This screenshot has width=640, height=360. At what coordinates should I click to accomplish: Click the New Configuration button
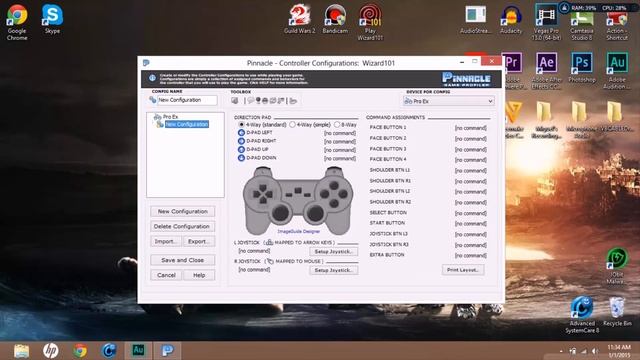pyautogui.click(x=182, y=211)
